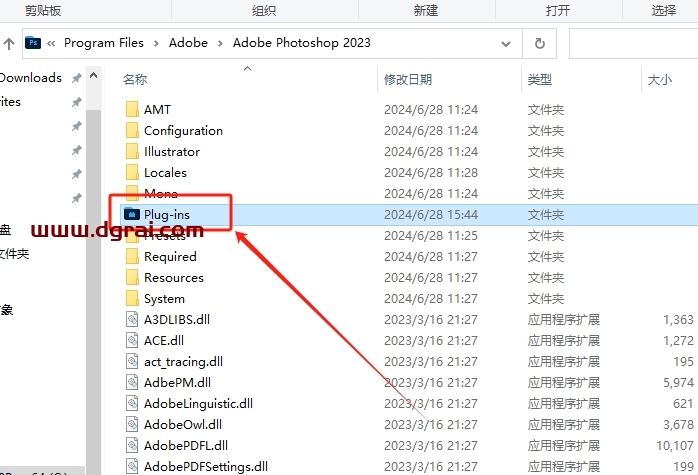The width and height of the screenshot is (698, 475).
Task: Open chevron after Program Files breadcrumb
Action: tap(156, 44)
